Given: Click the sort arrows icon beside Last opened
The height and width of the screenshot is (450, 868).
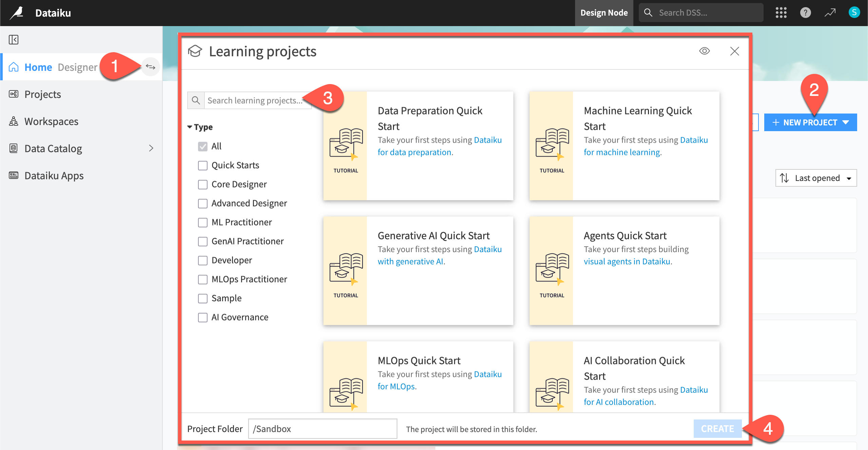Looking at the screenshot, I should point(784,178).
